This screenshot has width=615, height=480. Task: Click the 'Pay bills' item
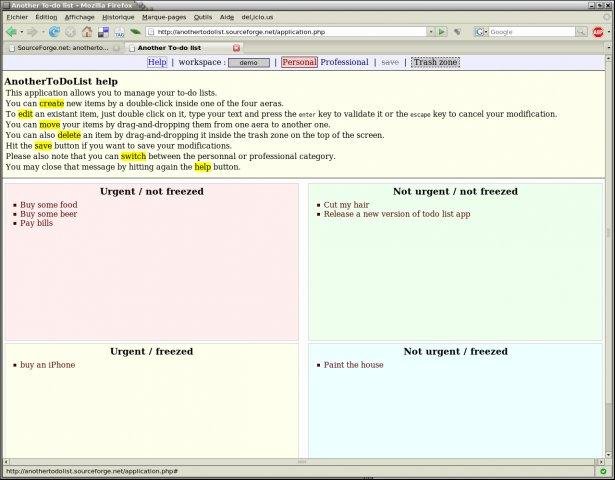[x=36, y=223]
